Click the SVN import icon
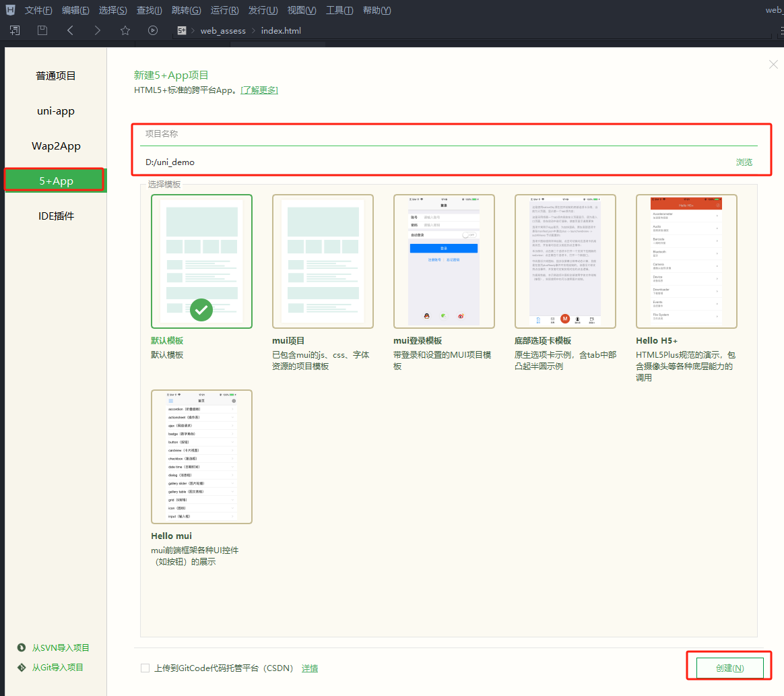This screenshot has width=784, height=696. [22, 647]
